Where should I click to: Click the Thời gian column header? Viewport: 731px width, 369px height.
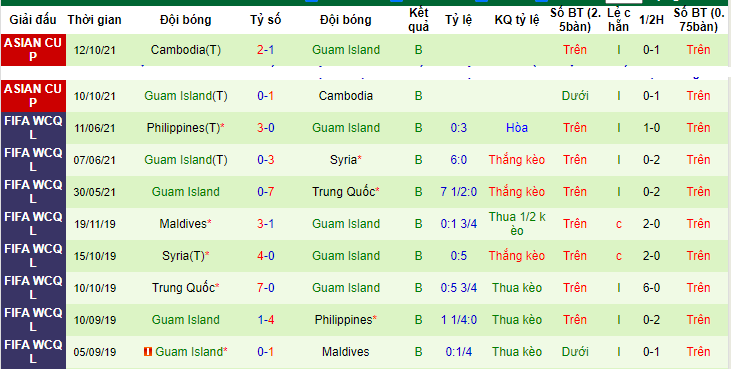94,20
